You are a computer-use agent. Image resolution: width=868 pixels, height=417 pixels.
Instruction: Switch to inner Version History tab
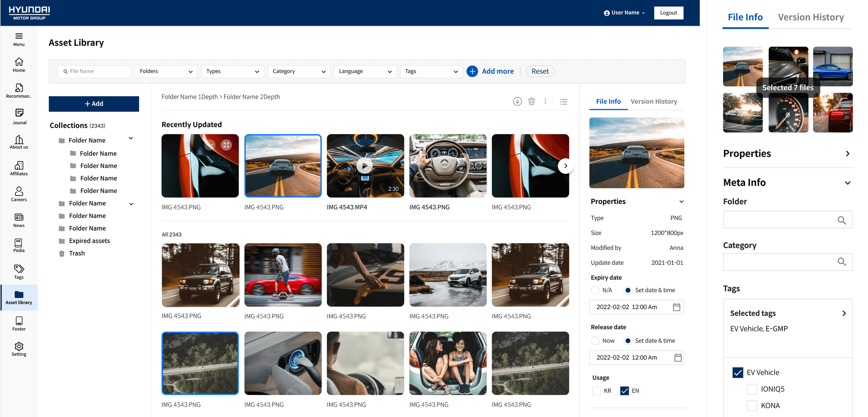tap(654, 101)
